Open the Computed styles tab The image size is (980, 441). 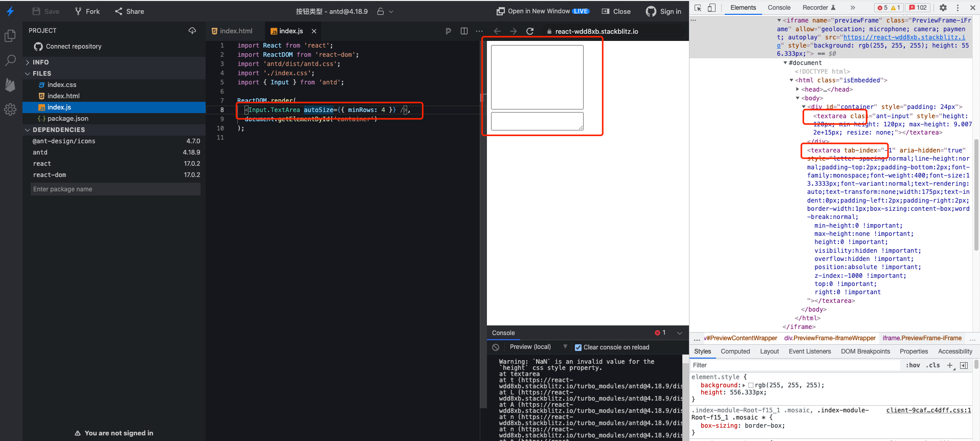point(735,351)
